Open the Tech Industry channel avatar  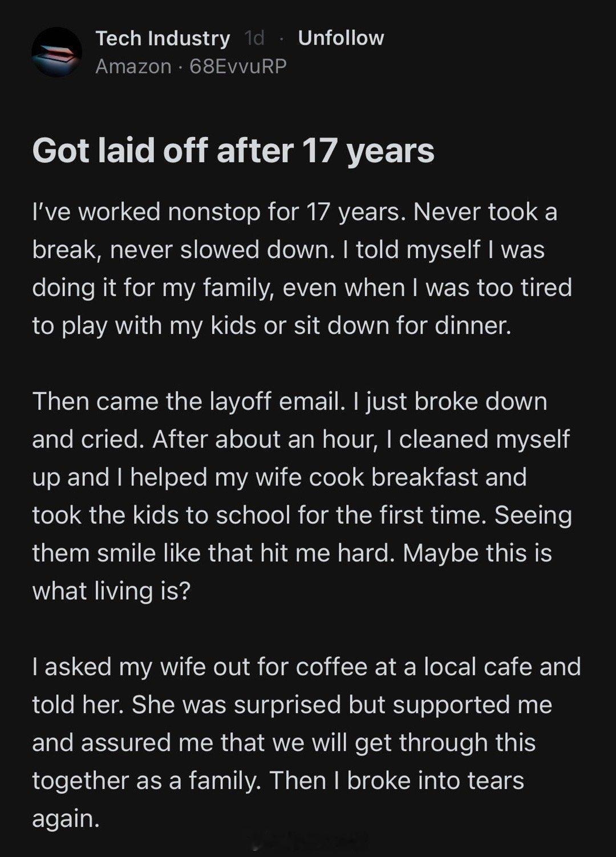pyautogui.click(x=56, y=52)
